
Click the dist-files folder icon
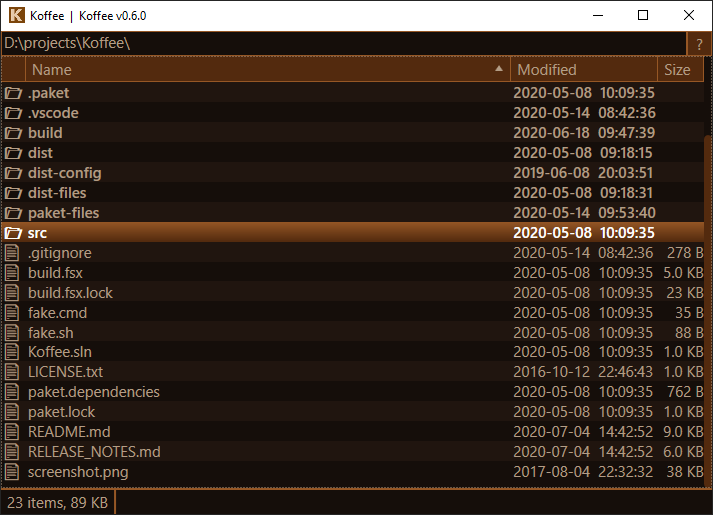13,193
